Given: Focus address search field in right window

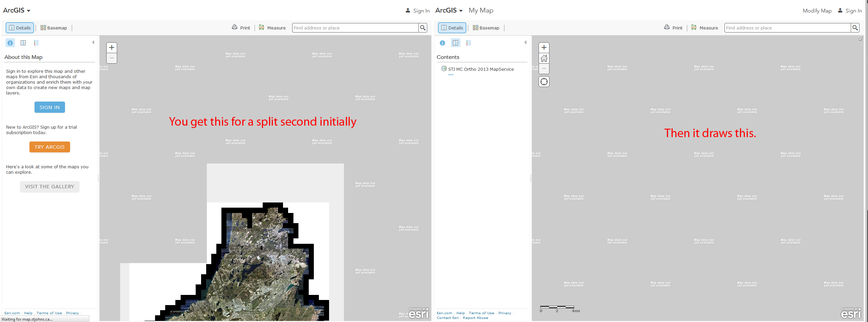Looking at the screenshot, I should (x=787, y=28).
